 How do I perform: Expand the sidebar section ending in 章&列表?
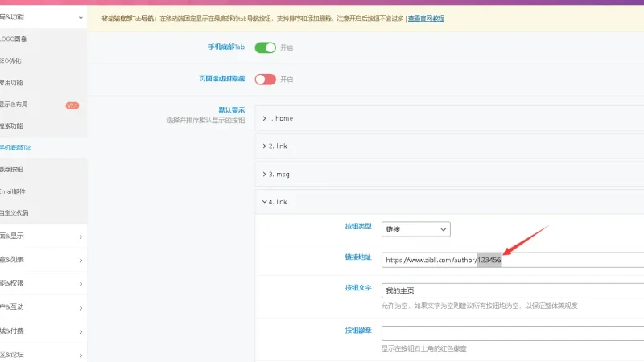click(x=43, y=260)
